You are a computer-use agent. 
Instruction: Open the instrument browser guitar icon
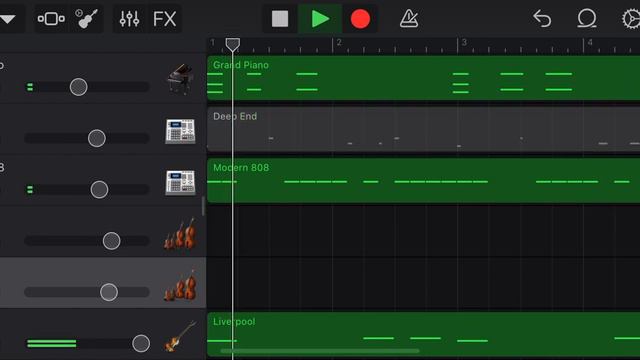pyautogui.click(x=87, y=19)
